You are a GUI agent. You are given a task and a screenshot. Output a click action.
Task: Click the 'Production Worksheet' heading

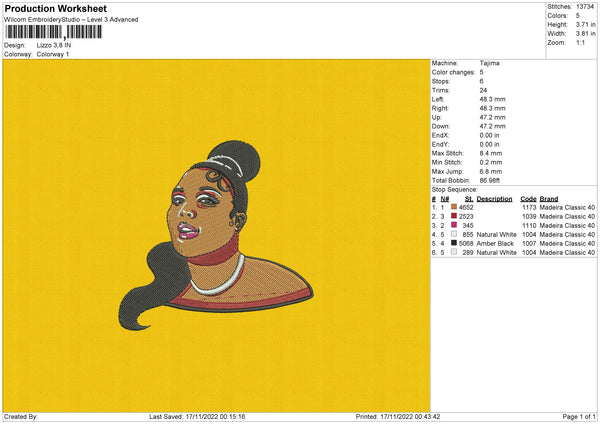(56, 8)
